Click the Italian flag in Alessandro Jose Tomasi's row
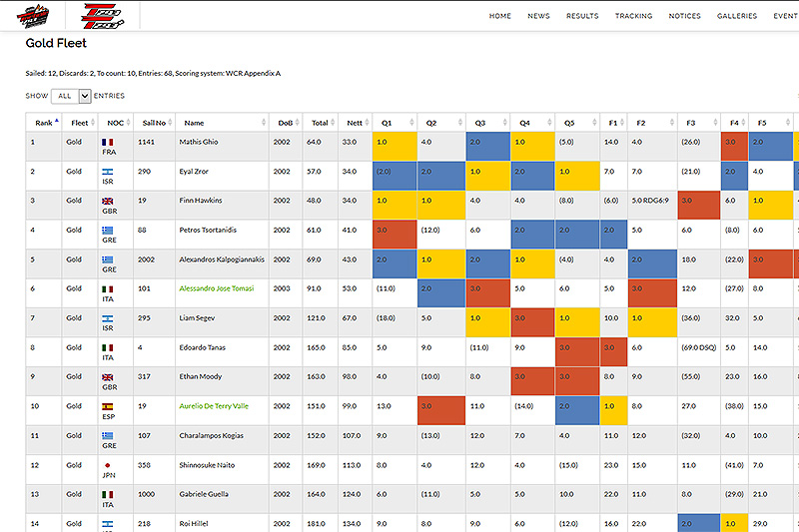Image resolution: width=799 pixels, height=532 pixels. pyautogui.click(x=108, y=289)
